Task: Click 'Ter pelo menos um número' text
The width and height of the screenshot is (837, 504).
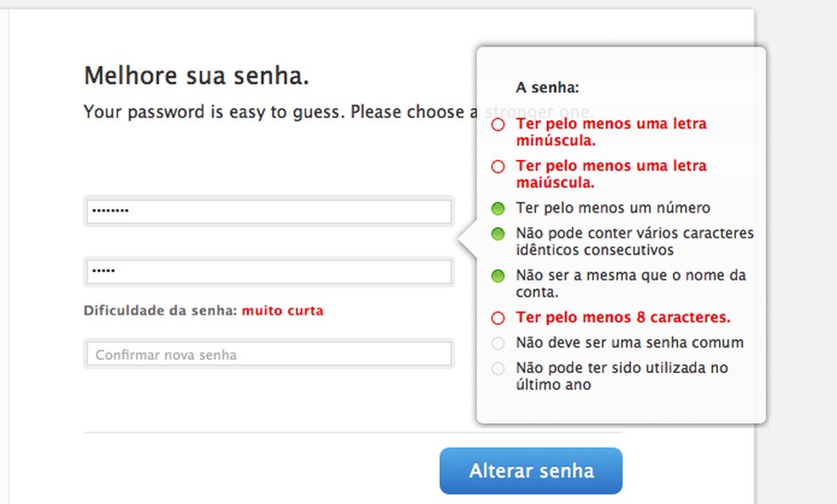Action: click(612, 208)
